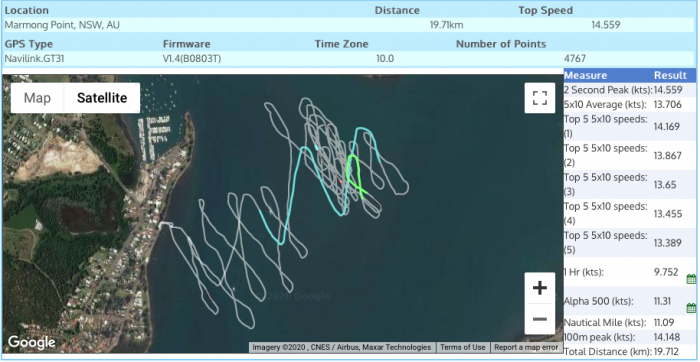Open Terms of Use link

[462, 347]
